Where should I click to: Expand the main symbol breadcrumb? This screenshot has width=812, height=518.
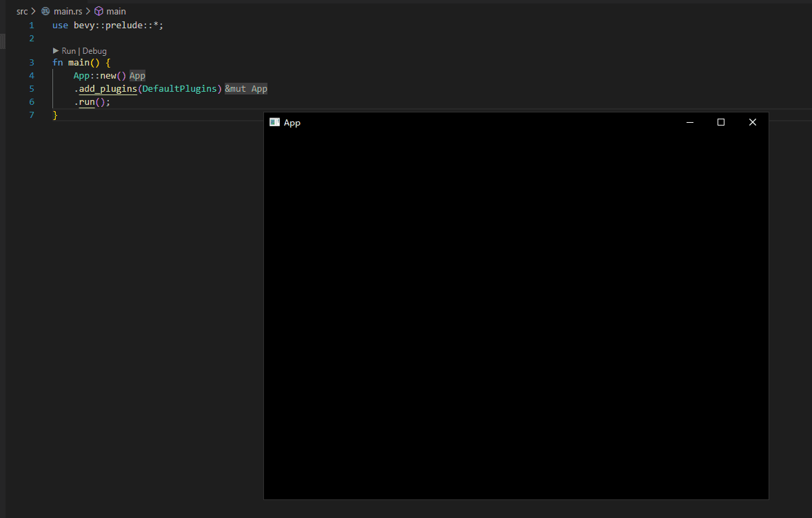[116, 12]
